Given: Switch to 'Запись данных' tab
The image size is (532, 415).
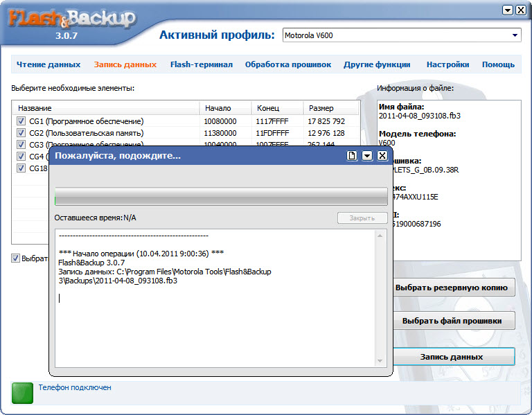Looking at the screenshot, I should [125, 64].
